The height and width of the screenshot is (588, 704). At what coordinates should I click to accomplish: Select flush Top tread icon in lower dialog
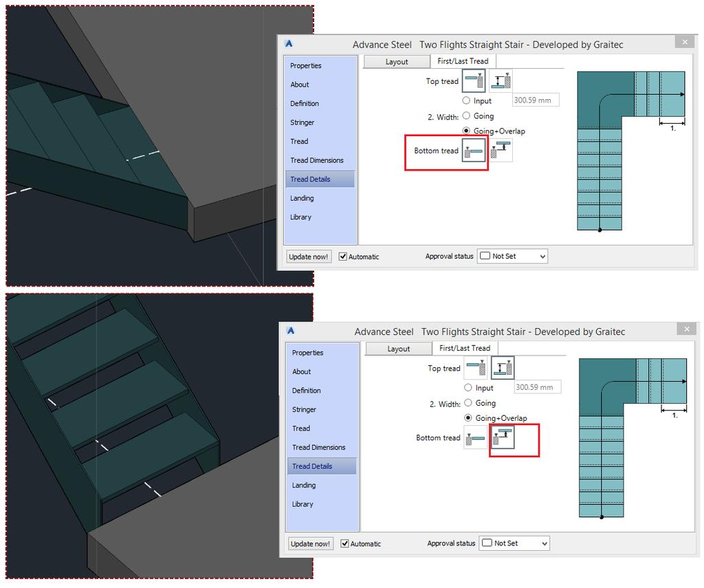point(476,369)
